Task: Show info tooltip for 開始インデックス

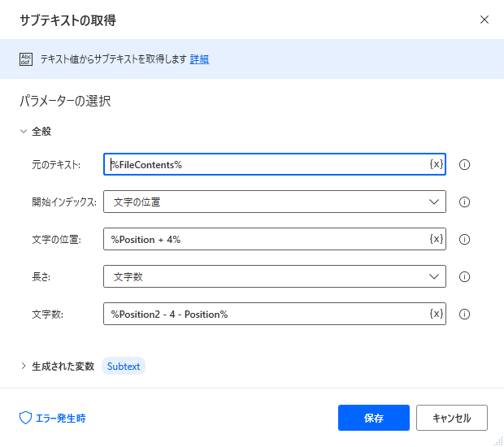Action: tap(464, 202)
